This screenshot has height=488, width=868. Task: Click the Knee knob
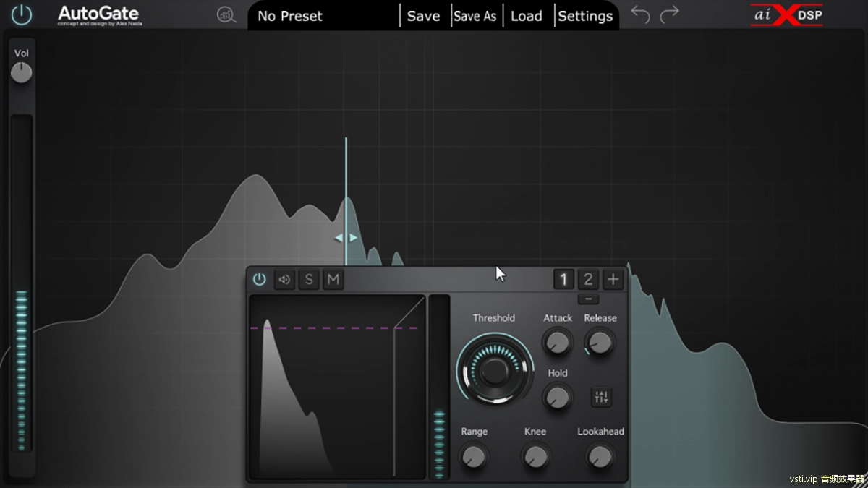(535, 456)
